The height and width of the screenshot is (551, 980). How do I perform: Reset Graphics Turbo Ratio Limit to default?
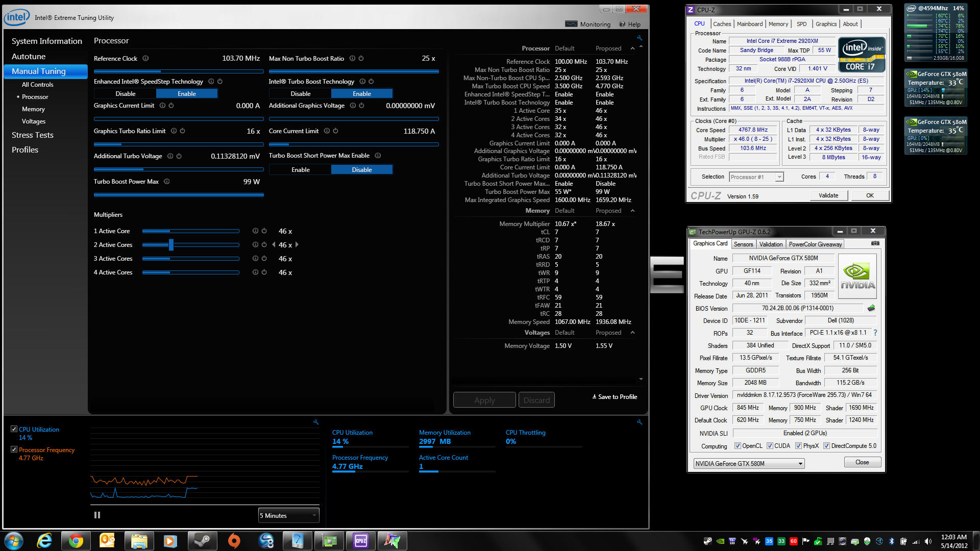coord(182,131)
